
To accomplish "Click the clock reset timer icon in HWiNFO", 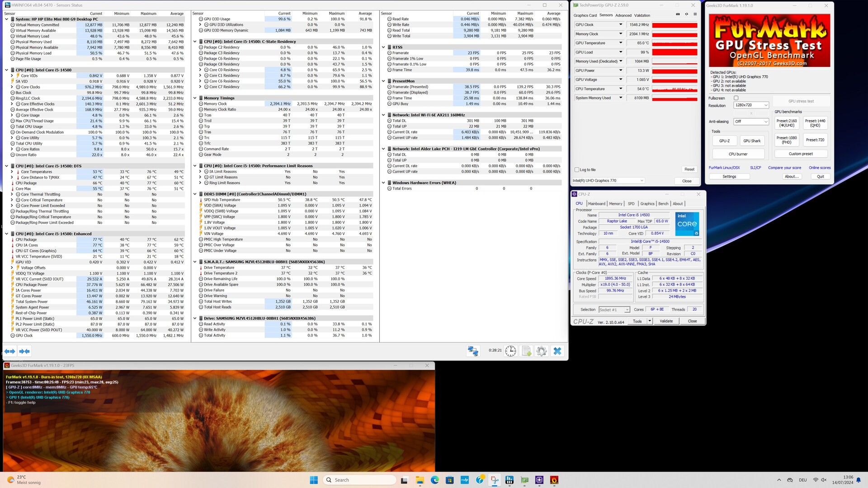I will (510, 351).
